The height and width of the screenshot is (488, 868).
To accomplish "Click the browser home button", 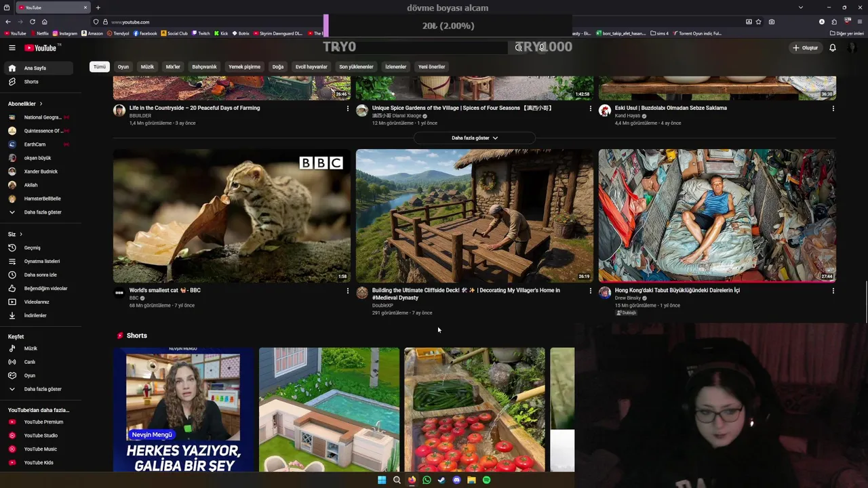I will tap(45, 22).
